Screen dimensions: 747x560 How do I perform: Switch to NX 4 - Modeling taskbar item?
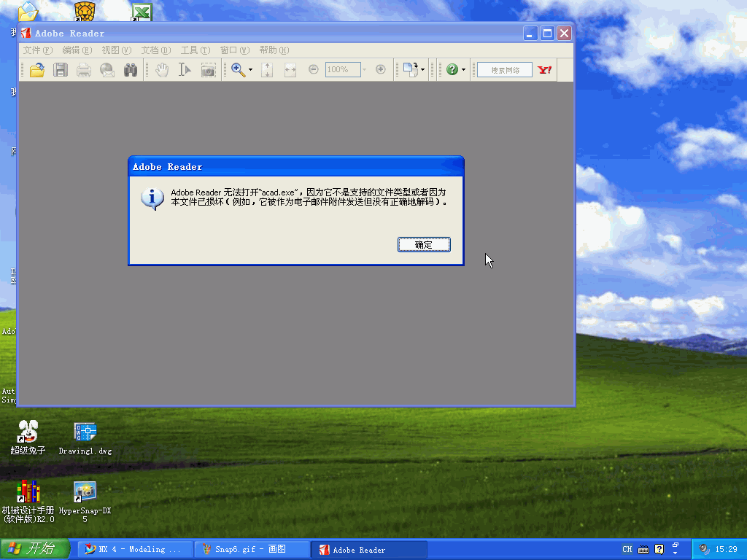135,550
